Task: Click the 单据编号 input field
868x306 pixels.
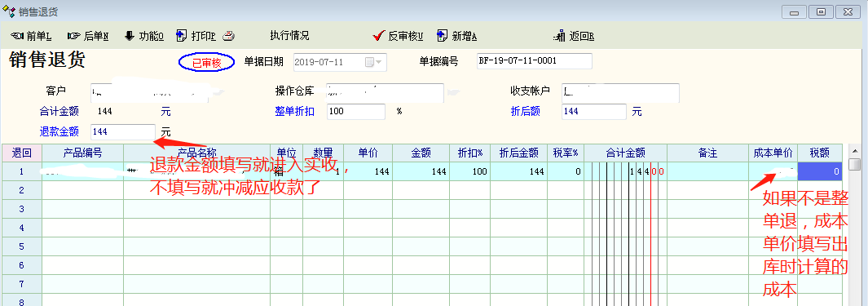Action: 534,61
